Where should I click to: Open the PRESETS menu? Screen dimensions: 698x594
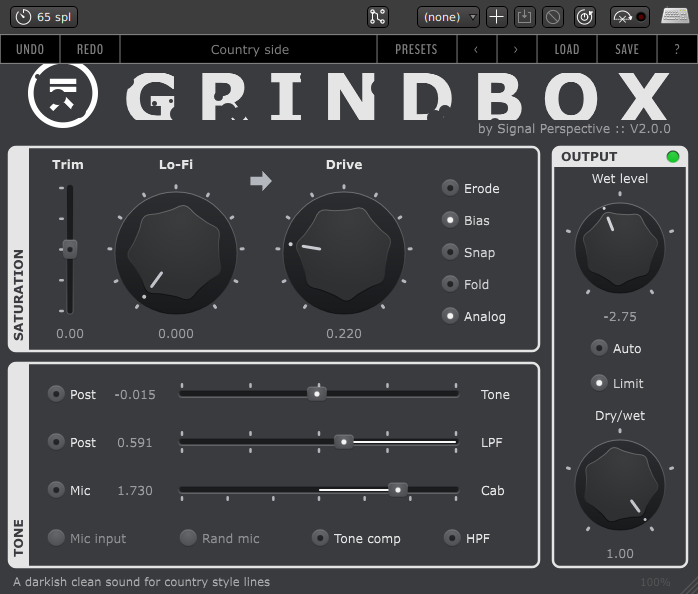tap(416, 49)
